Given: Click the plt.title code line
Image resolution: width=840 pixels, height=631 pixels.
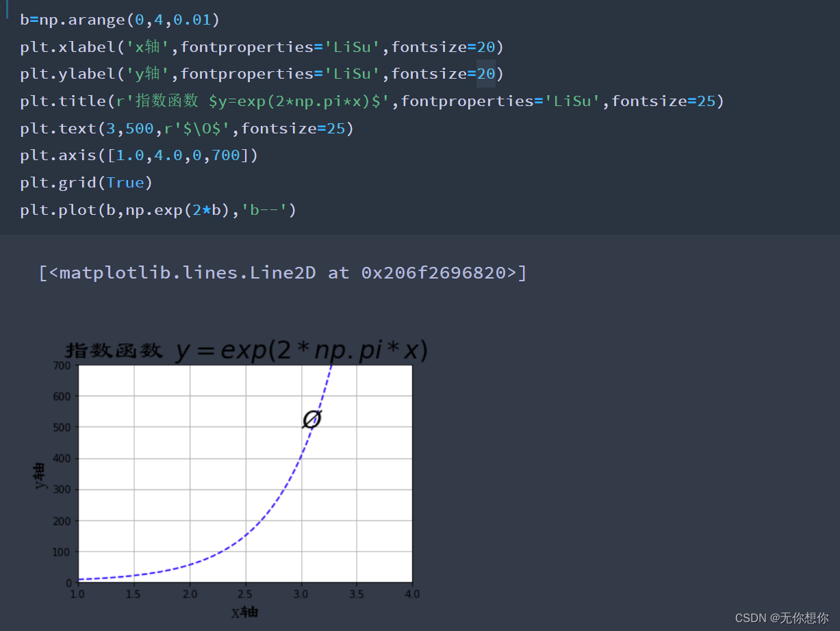Looking at the screenshot, I should tap(372, 101).
